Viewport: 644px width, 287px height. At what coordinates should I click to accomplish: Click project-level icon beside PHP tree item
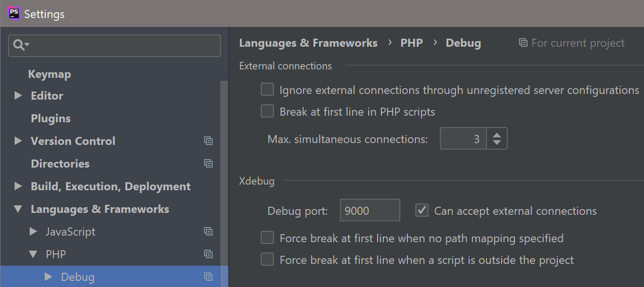point(208,254)
